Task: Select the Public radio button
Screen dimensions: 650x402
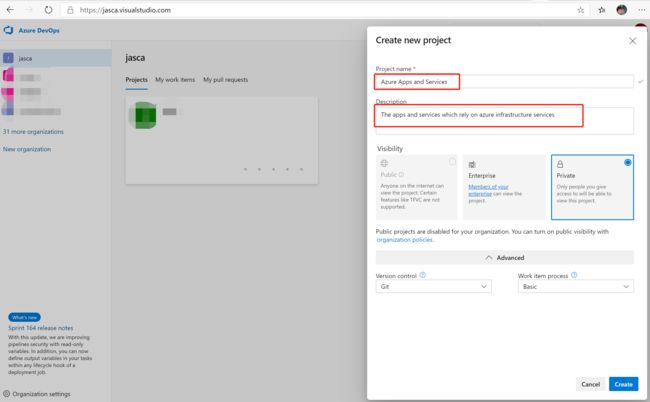Action: (452, 162)
